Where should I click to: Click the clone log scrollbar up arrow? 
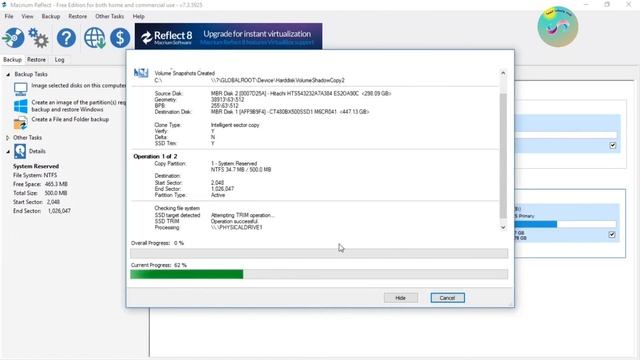click(503, 73)
